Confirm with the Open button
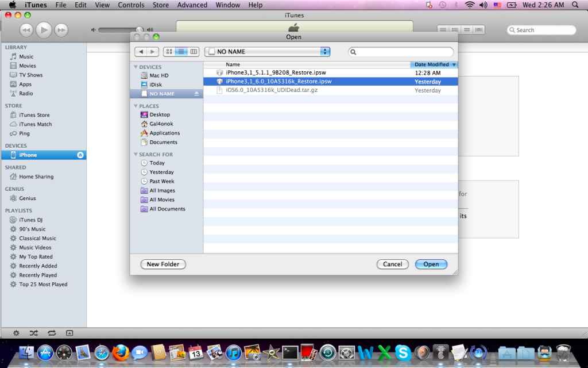This screenshot has width=588, height=368. (431, 264)
